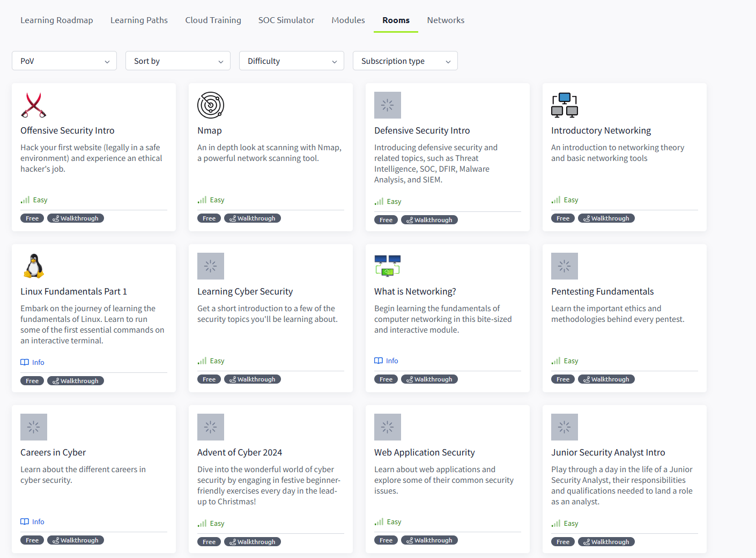Viewport: 756px width, 558px height.
Task: Open the PoV dropdown filter
Action: pos(64,61)
